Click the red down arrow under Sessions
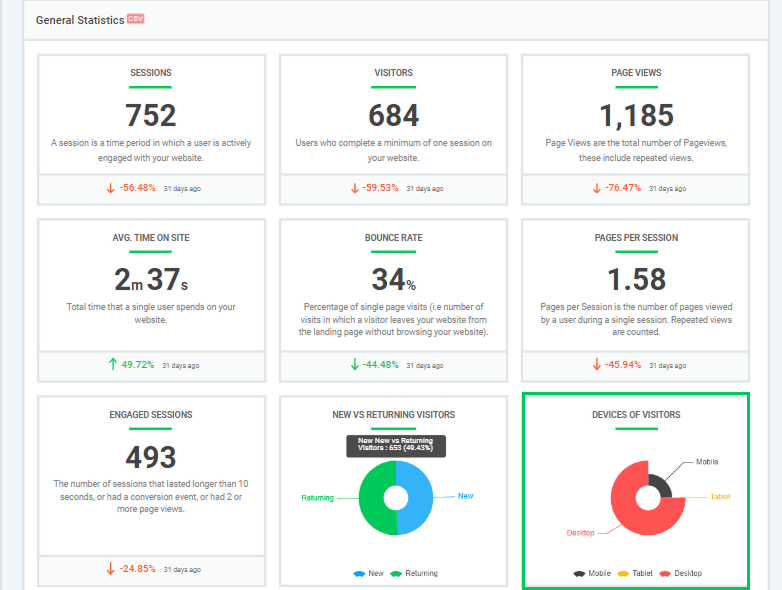The image size is (782, 590). pos(111,188)
